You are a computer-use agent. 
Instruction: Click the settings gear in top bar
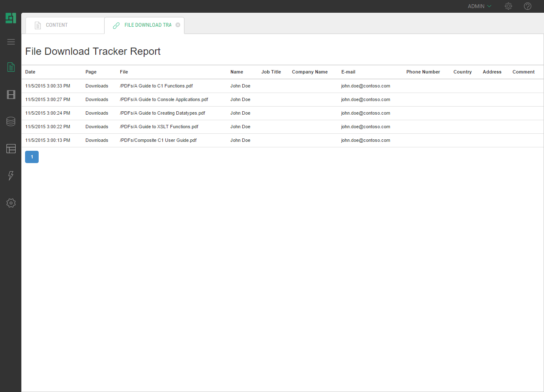click(508, 6)
